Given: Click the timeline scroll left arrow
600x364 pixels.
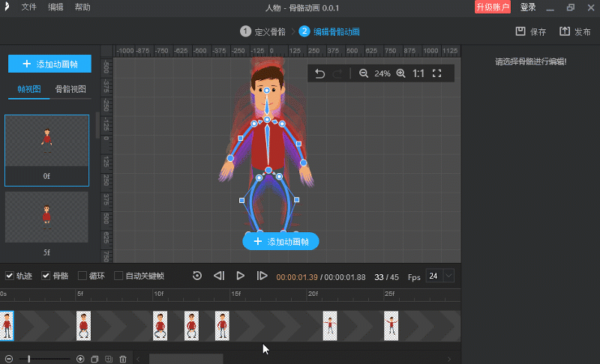Looking at the screenshot, I should point(138,359).
